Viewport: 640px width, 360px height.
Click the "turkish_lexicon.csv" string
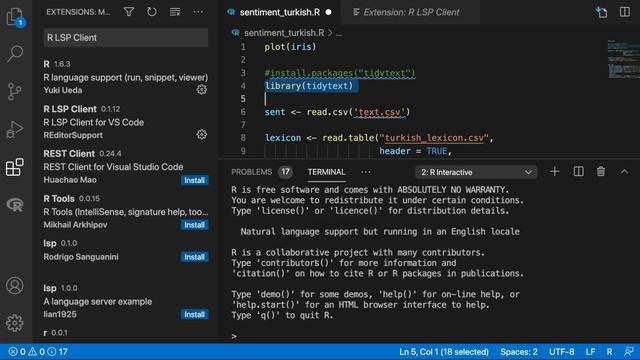[434, 138]
